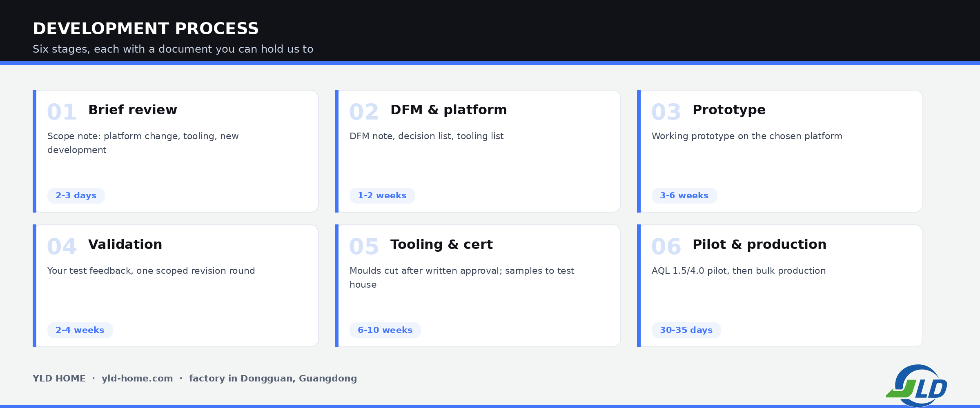This screenshot has height=408, width=980.
Task: Click 'Moulds cut after written approval' description
Action: click(462, 277)
